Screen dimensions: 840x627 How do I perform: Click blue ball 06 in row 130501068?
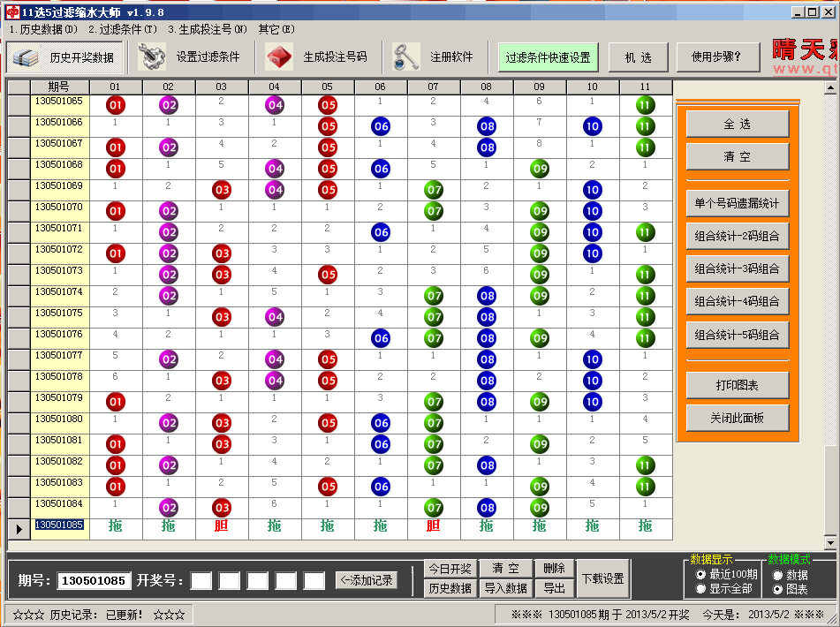(381, 169)
